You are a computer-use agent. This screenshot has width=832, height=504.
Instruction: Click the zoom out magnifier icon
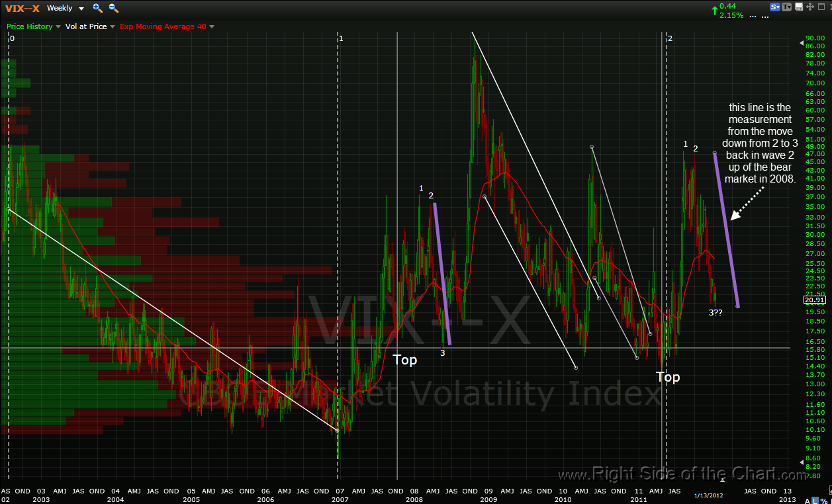point(113,8)
